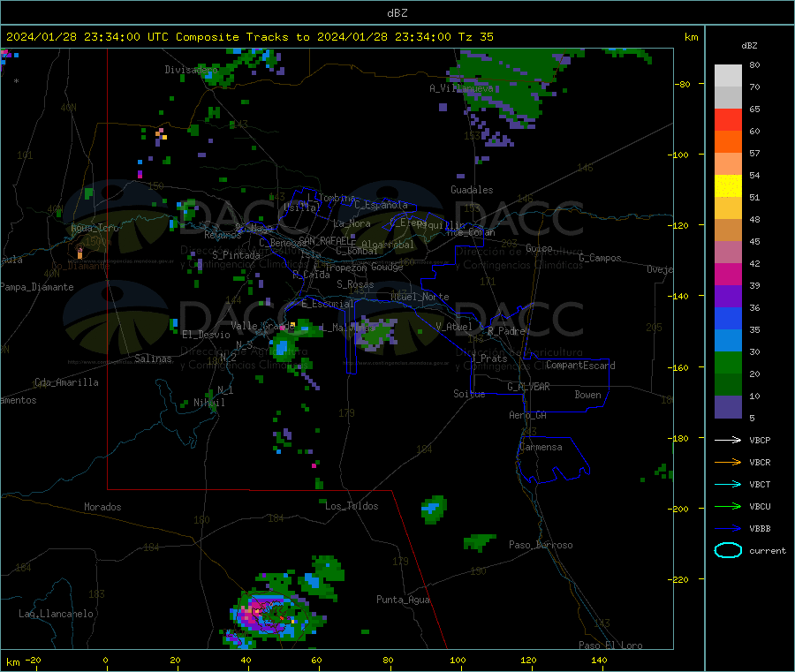
Task: Click the cyan 'current' ellipse legend icon
Action: pyautogui.click(x=728, y=550)
